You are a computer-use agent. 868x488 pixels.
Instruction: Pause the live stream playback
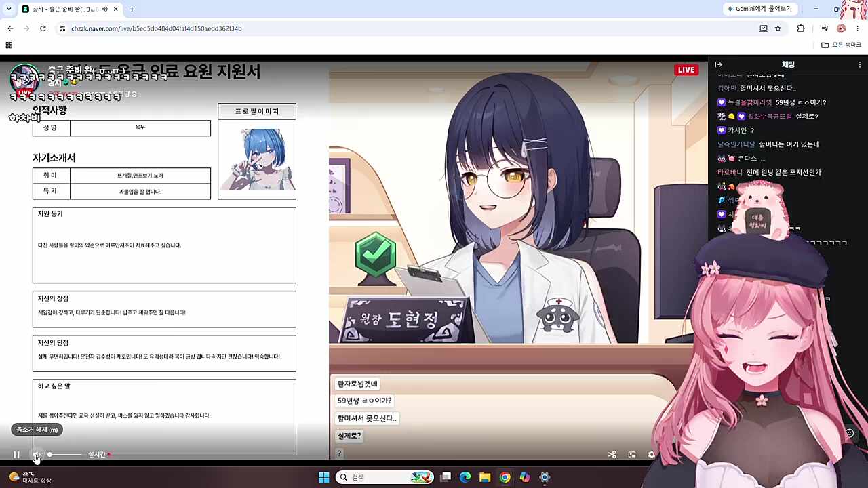16,455
